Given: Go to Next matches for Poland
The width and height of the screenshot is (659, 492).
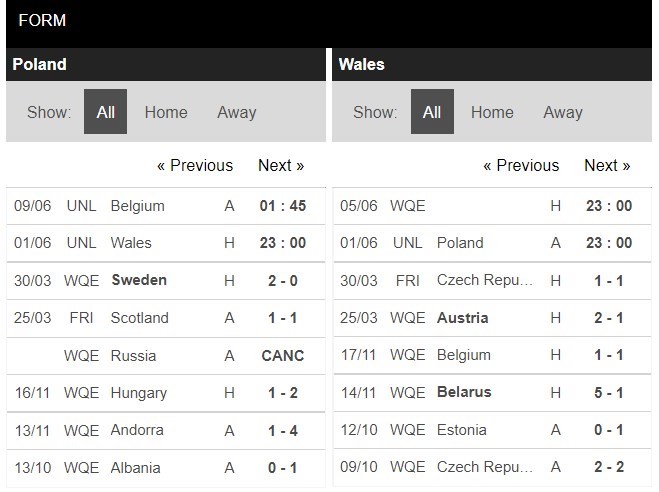Looking at the screenshot, I should point(281,165).
